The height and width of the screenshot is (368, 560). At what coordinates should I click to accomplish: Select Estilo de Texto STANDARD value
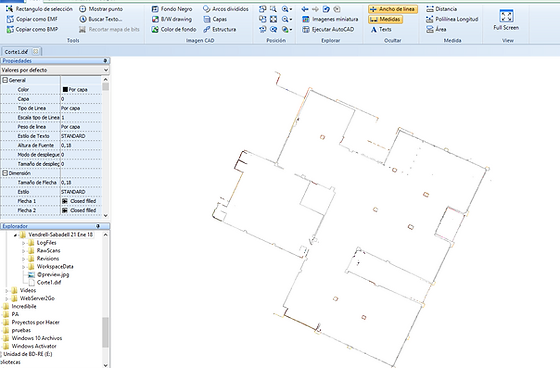tap(81, 136)
